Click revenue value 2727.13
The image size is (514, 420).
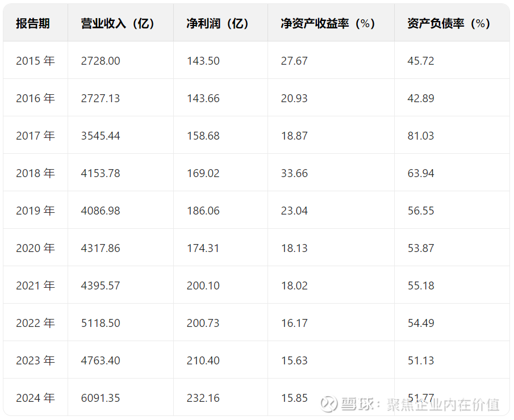(101, 98)
